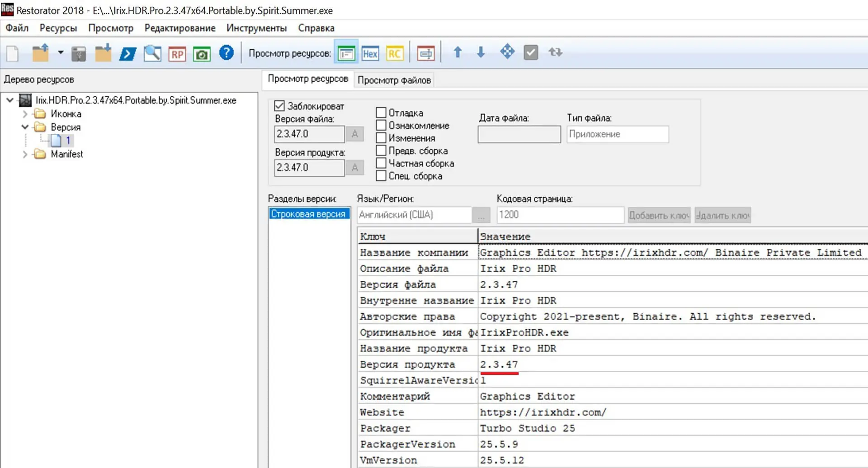
Task: Check the Предв. сборка option
Action: click(x=381, y=151)
